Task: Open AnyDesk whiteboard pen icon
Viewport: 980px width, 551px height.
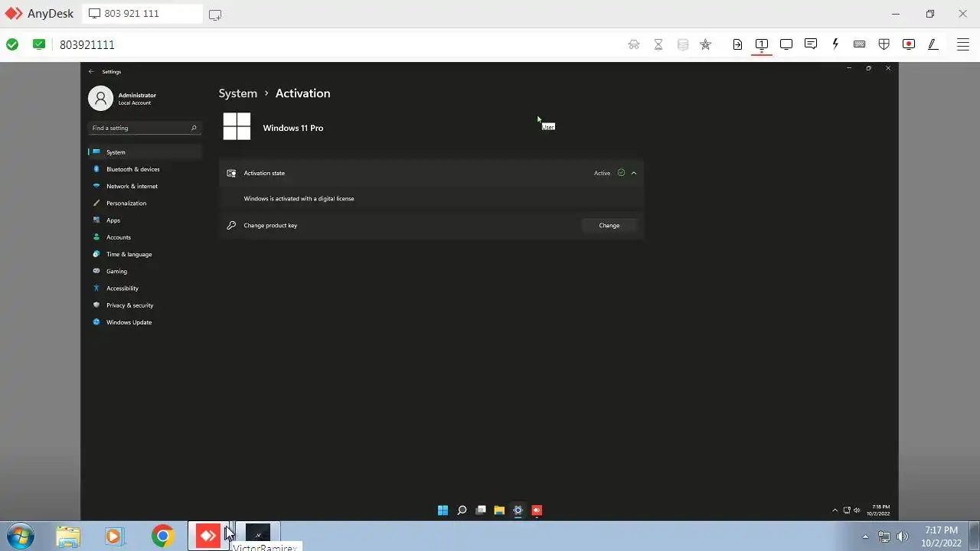Action: coord(933,44)
